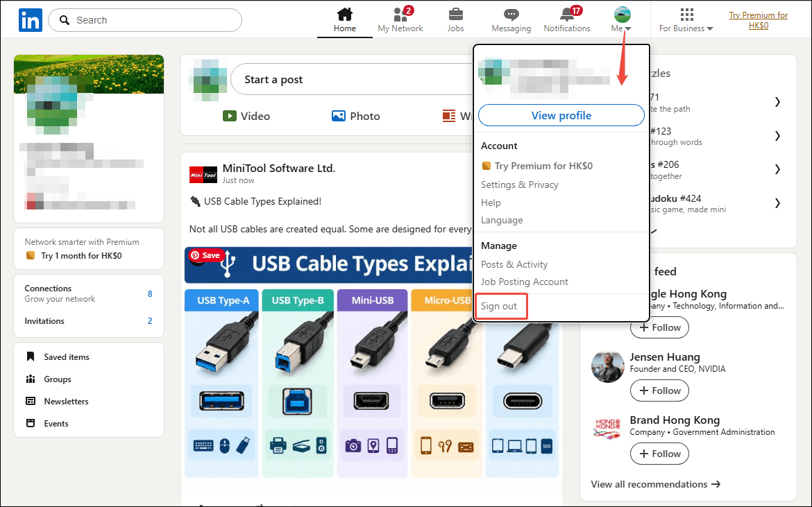
Task: Click the View profile button
Action: pos(561,115)
